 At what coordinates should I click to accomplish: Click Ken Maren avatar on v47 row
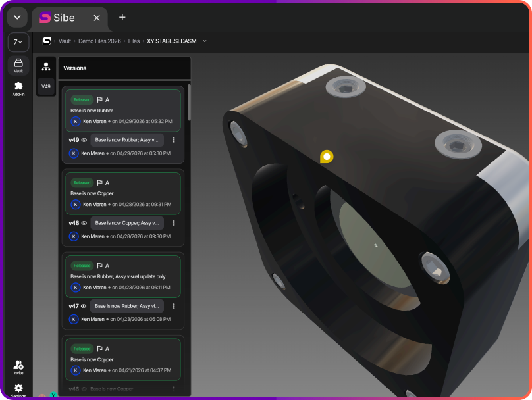pyautogui.click(x=74, y=319)
